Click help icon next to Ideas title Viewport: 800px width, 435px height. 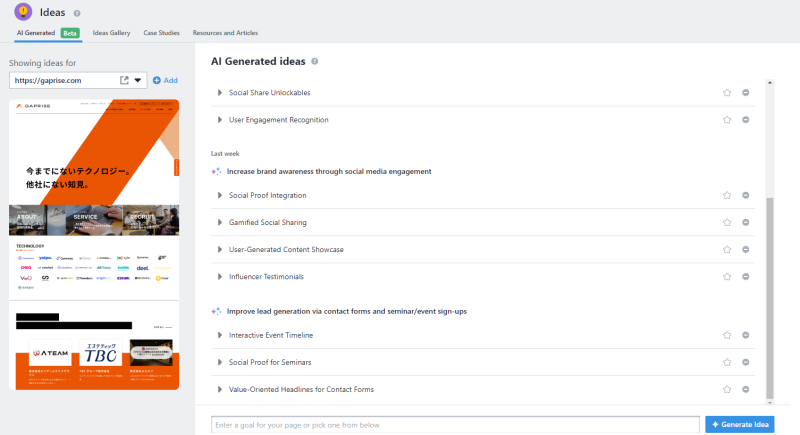[77, 13]
